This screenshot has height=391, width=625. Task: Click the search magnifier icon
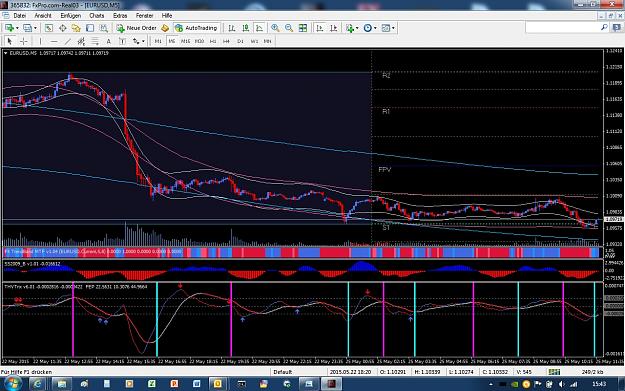pos(604,28)
